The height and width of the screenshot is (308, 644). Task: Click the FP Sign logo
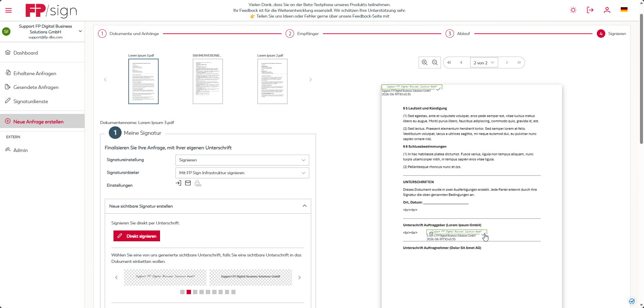(51, 10)
